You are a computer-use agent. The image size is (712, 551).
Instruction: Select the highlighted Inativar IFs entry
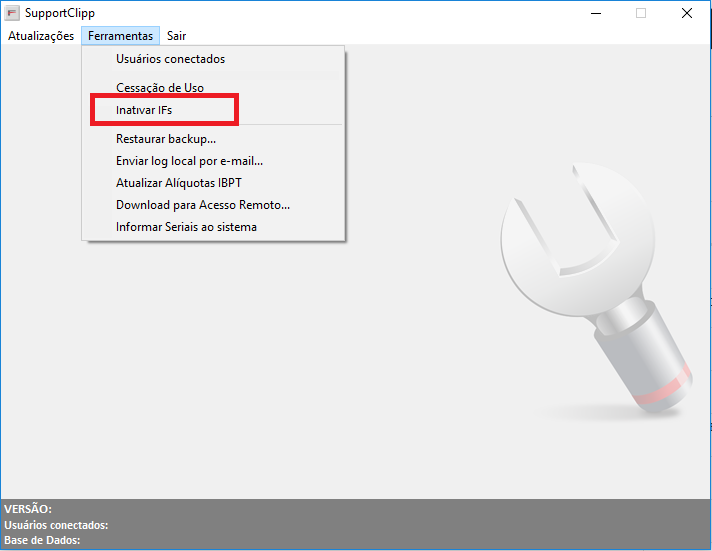pos(144,110)
